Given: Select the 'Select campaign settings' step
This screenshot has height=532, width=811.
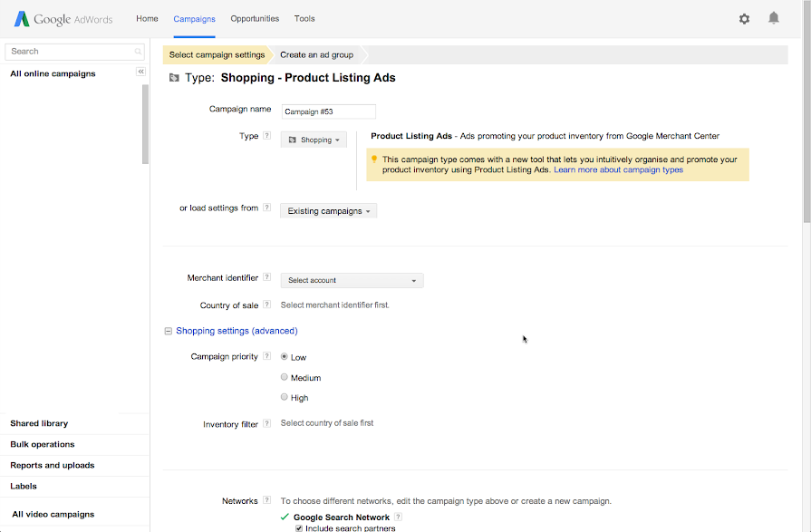Looking at the screenshot, I should click(x=217, y=55).
